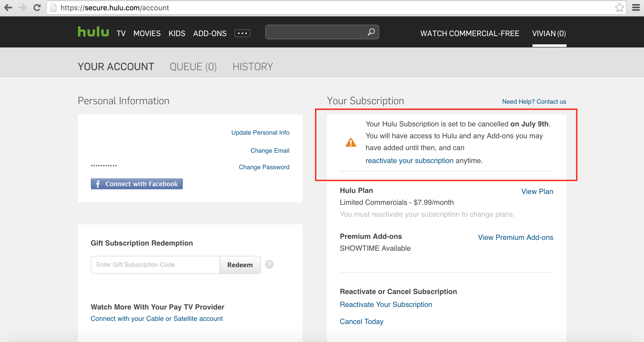Click the Cancel Today link
The width and height of the screenshot is (644, 342).
(362, 322)
